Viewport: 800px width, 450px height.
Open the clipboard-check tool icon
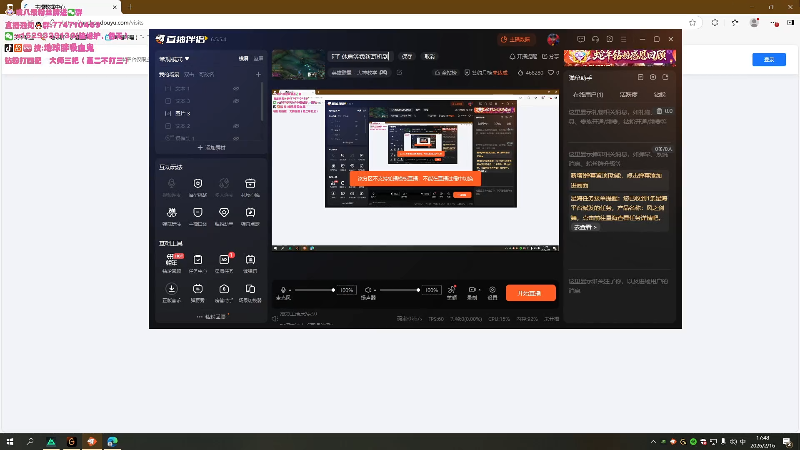pyautogui.click(x=198, y=260)
